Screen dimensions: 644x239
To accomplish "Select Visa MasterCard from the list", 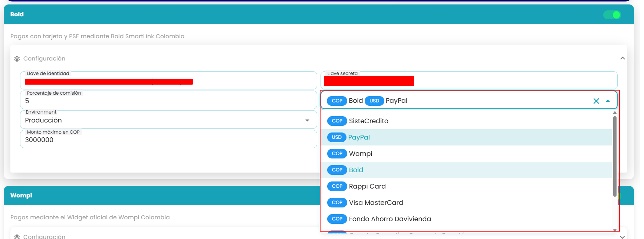I will [x=466, y=203].
